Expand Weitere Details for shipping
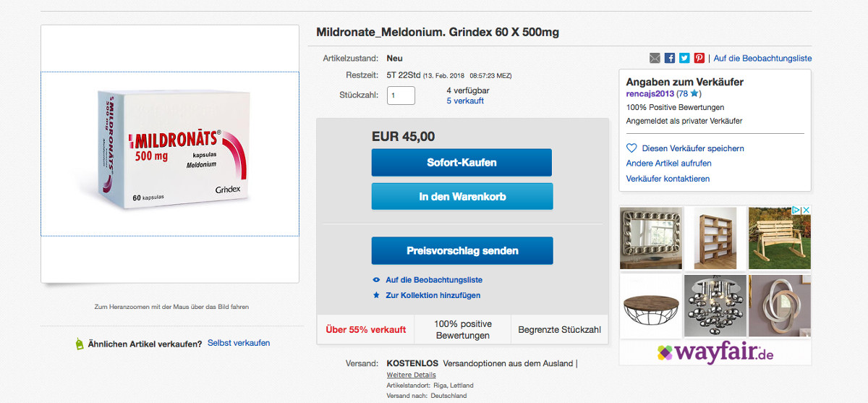Image resolution: width=868 pixels, height=403 pixels. coord(411,375)
